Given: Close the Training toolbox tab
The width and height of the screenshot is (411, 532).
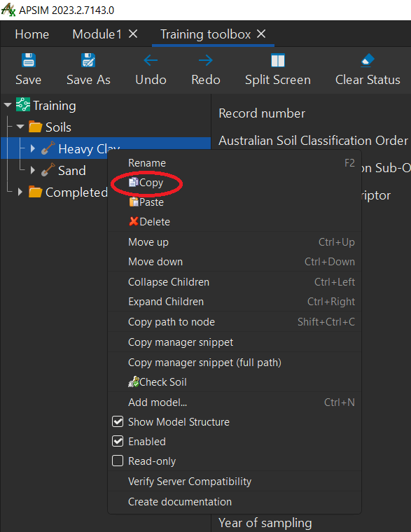Looking at the screenshot, I should coord(261,34).
